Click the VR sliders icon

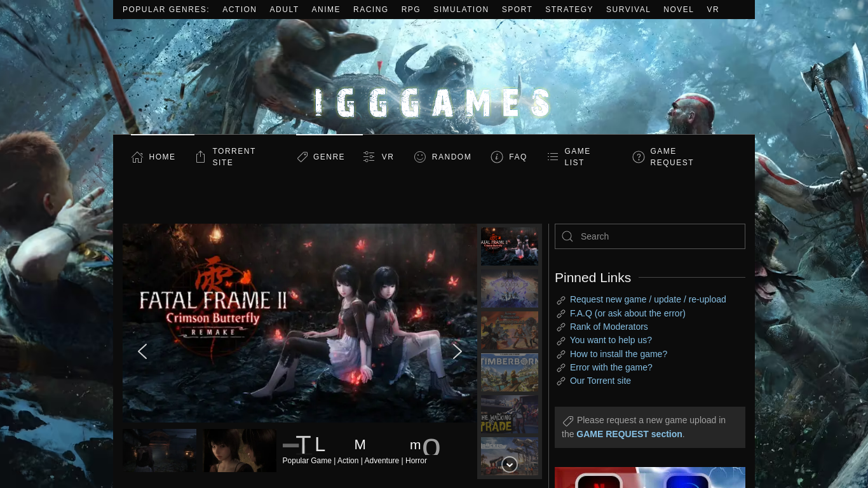[x=369, y=157]
